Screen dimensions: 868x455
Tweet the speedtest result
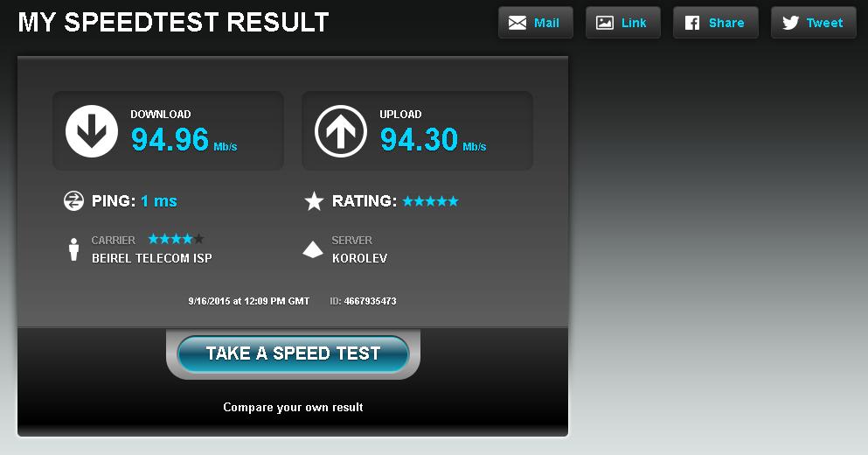pyautogui.click(x=813, y=23)
